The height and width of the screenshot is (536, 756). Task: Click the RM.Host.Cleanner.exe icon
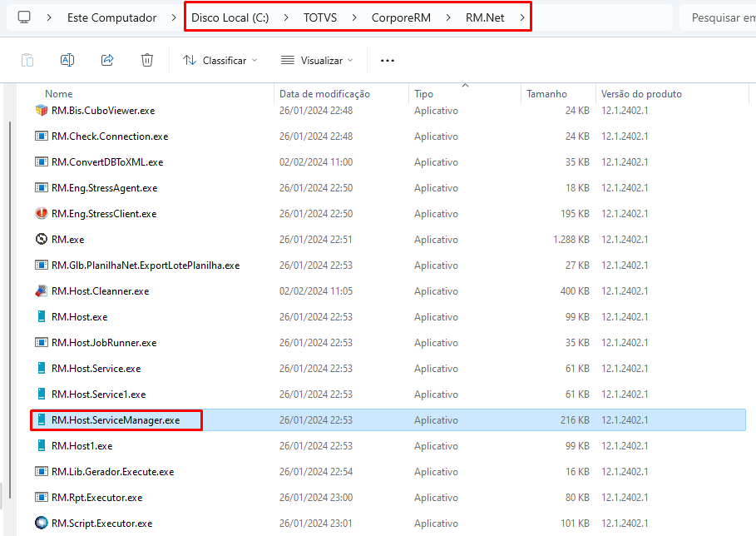(42, 291)
